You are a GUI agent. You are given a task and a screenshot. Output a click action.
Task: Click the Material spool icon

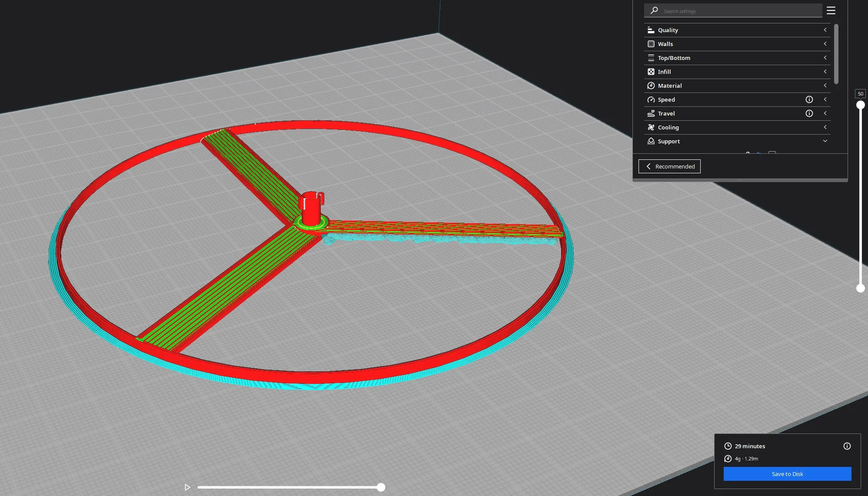pos(651,86)
